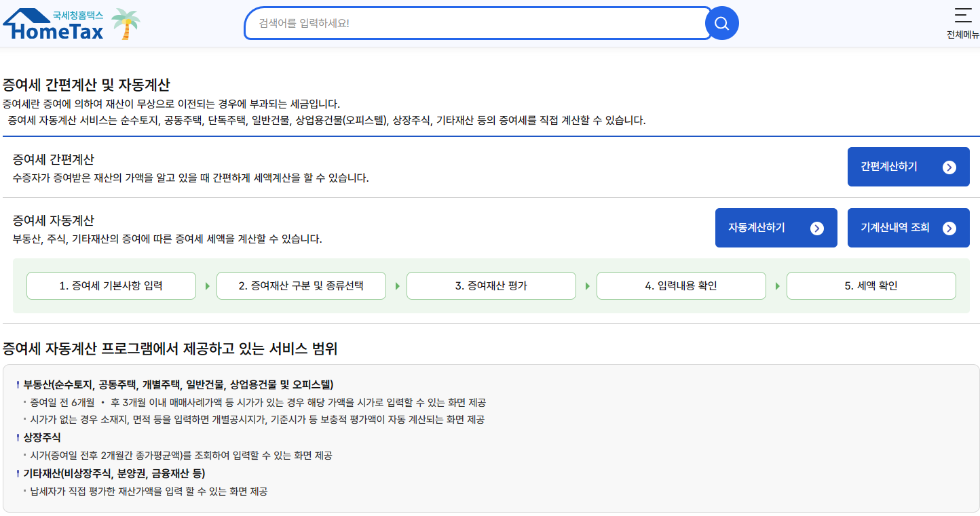The height and width of the screenshot is (516, 980).
Task: Select step 4. 입력내용 확인
Action: [x=681, y=286]
